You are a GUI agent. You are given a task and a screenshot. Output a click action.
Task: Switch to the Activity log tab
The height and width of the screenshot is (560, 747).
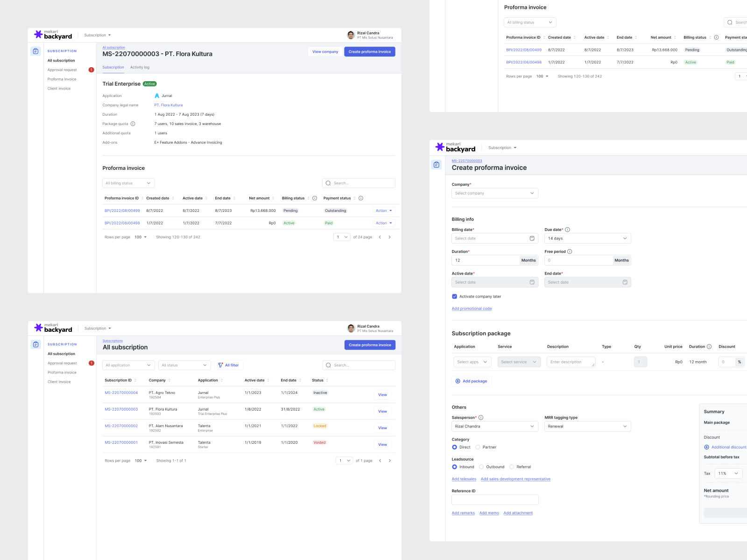(x=140, y=67)
